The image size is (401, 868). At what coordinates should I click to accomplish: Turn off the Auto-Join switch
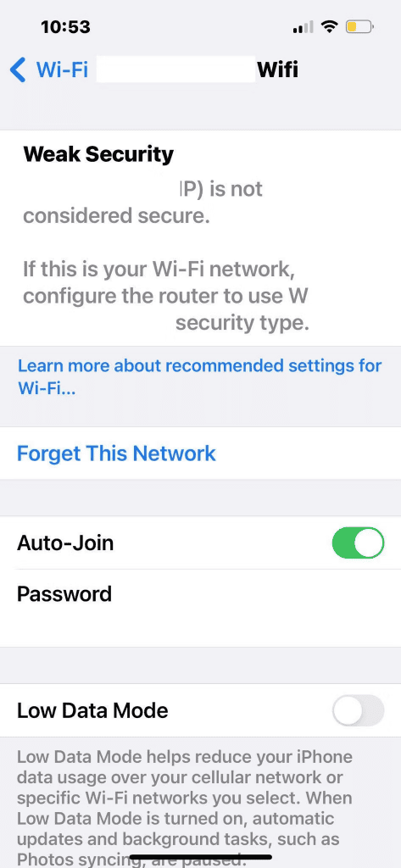pos(358,543)
